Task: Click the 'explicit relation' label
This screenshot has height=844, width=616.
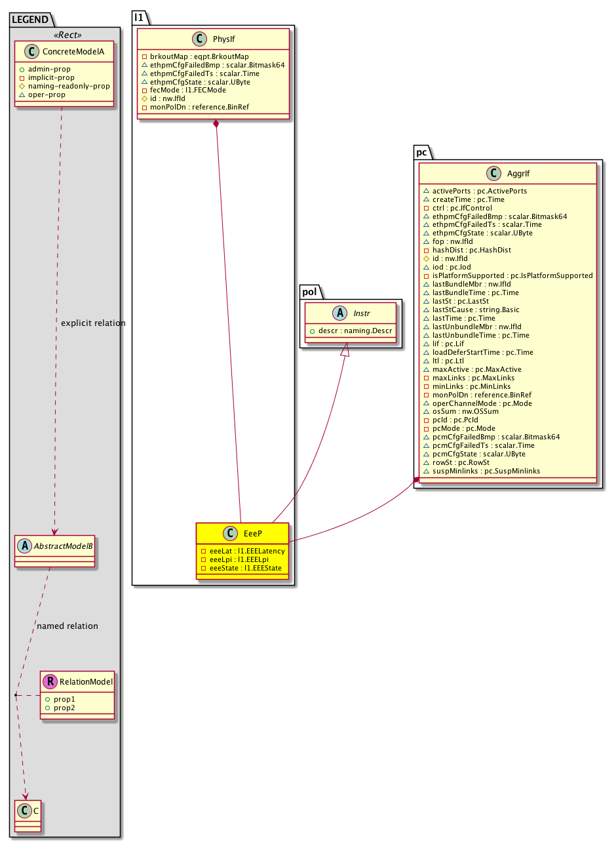Action: [x=92, y=323]
